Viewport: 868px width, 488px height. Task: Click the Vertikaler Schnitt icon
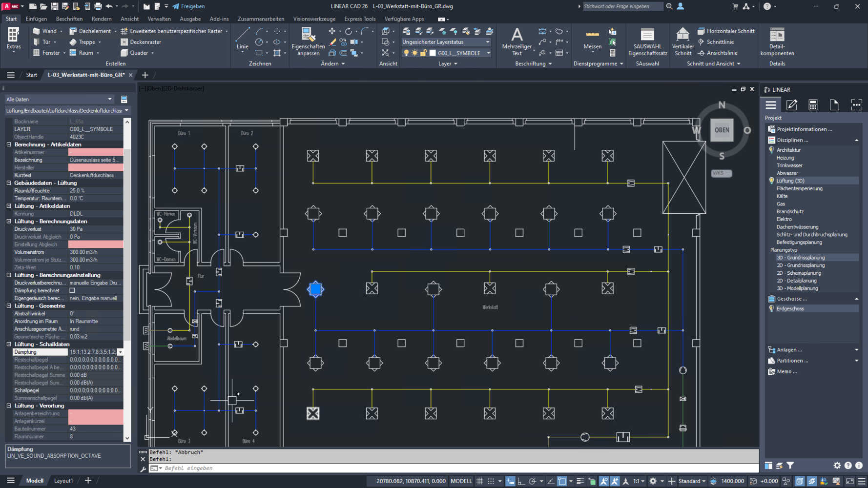coord(682,41)
